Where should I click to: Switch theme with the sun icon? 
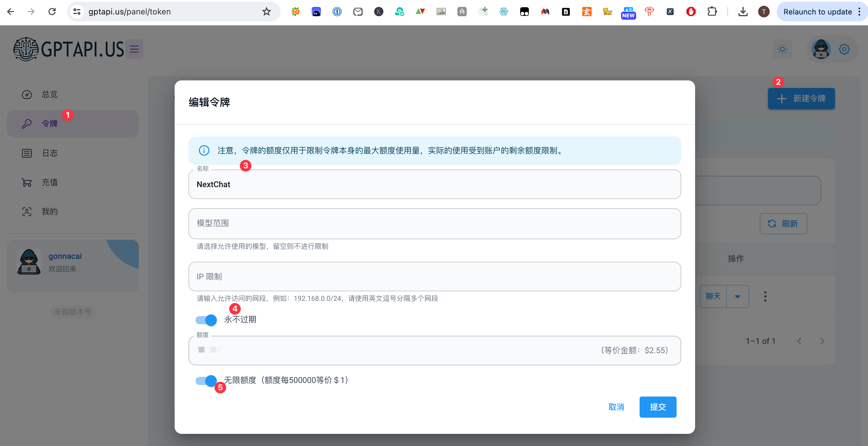(x=782, y=49)
